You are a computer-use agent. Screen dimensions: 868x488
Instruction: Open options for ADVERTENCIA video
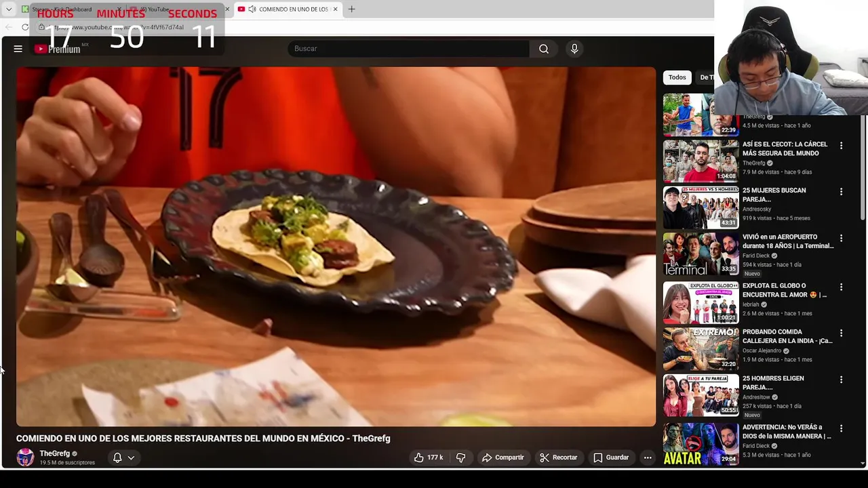(842, 428)
